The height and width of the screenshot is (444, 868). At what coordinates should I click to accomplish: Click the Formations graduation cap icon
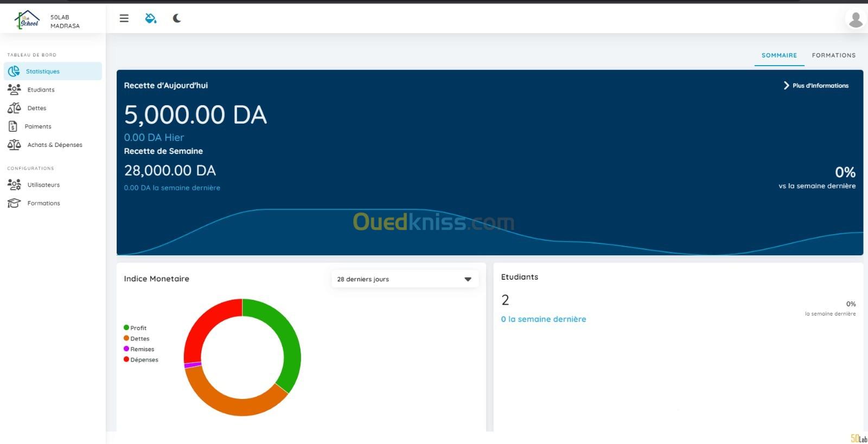[x=14, y=203]
